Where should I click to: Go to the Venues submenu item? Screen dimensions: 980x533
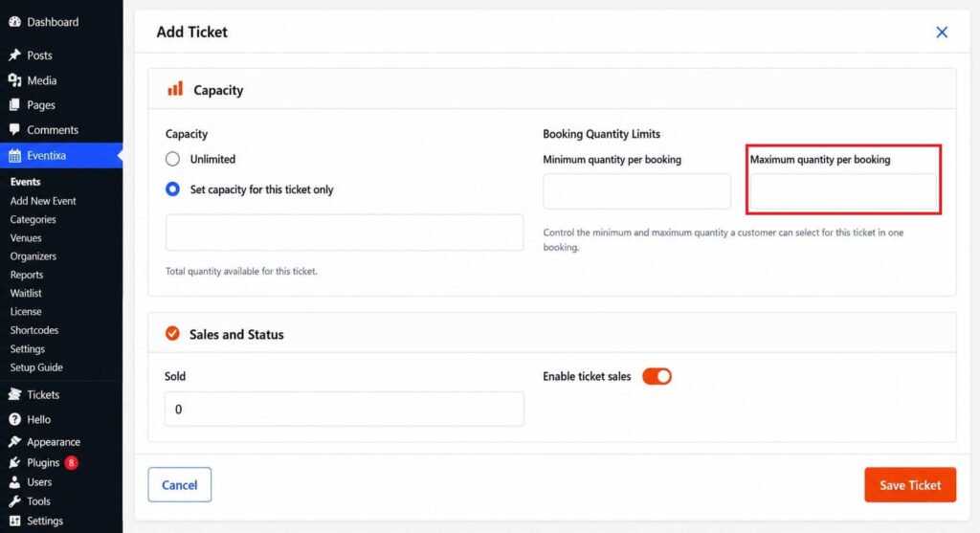pos(26,237)
